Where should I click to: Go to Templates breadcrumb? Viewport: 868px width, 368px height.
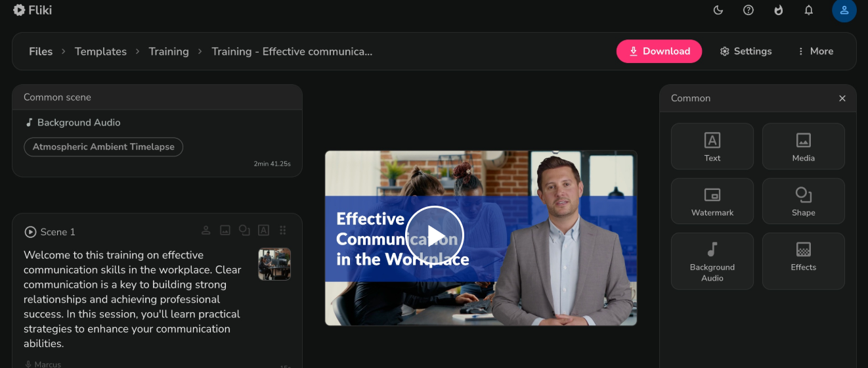click(x=100, y=51)
